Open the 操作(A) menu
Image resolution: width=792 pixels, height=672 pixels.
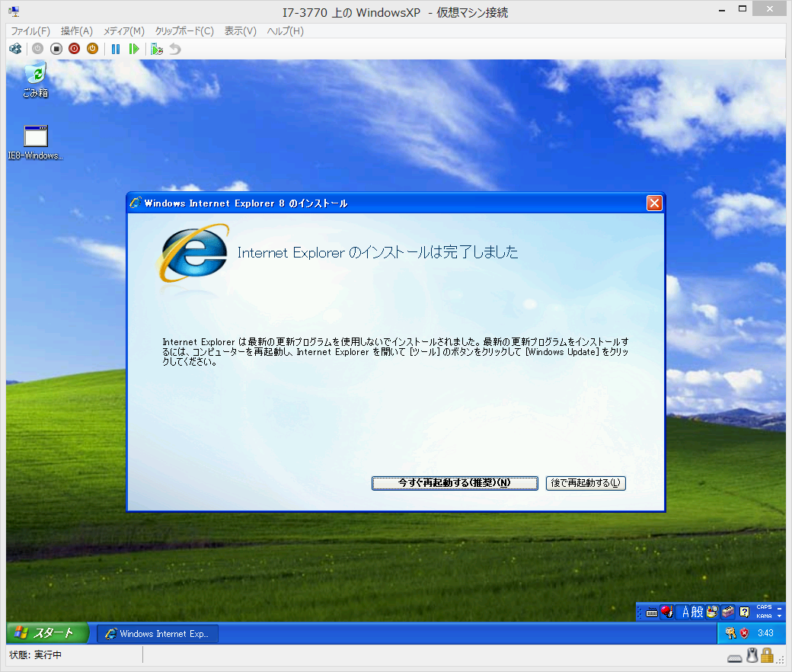pyautogui.click(x=77, y=30)
